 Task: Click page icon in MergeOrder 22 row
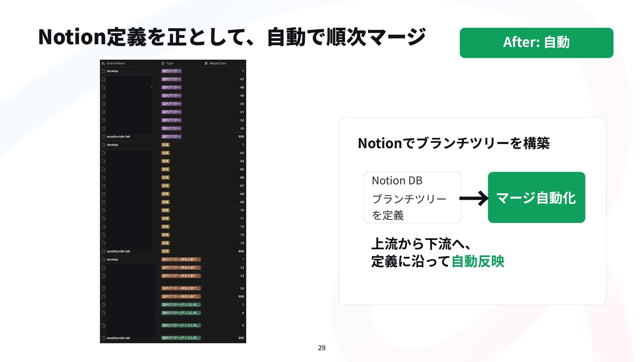pyautogui.click(x=104, y=268)
